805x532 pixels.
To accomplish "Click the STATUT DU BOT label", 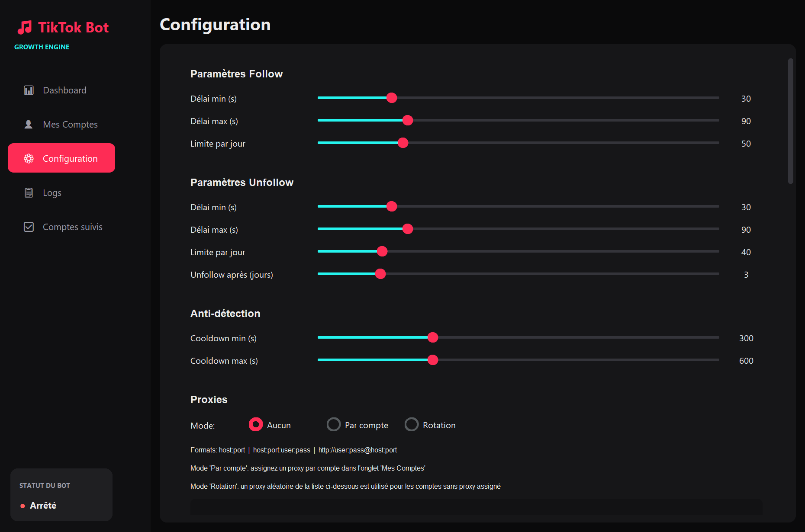I will (x=45, y=486).
